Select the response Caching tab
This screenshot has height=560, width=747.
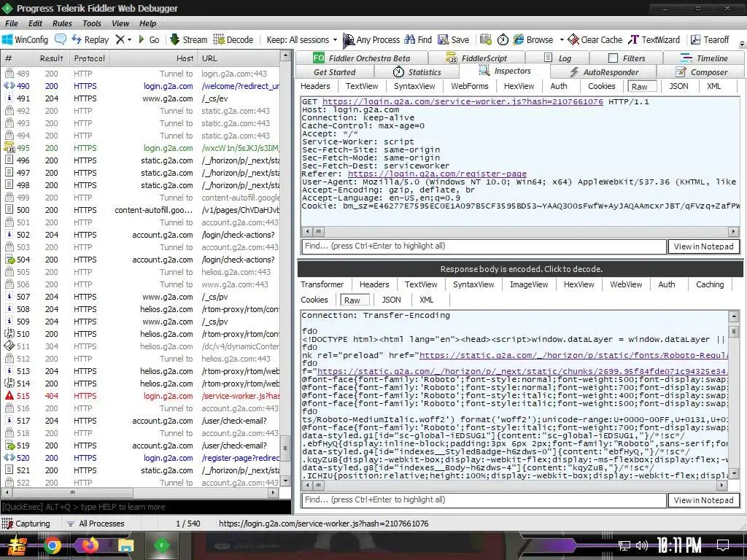(x=709, y=284)
